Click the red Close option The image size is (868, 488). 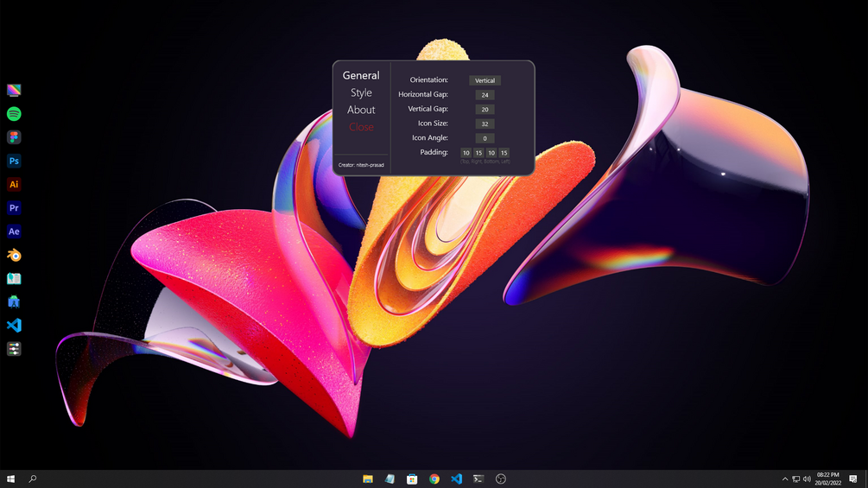click(x=361, y=127)
